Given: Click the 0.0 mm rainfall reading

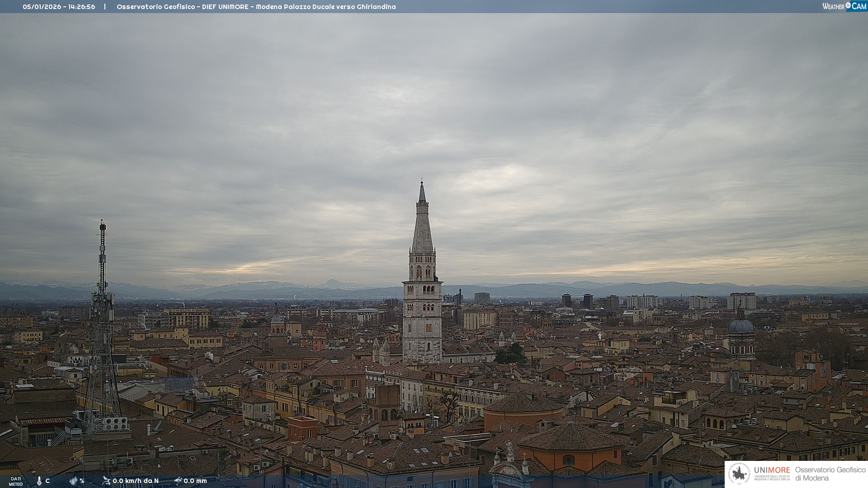Looking at the screenshot, I should 195,481.
